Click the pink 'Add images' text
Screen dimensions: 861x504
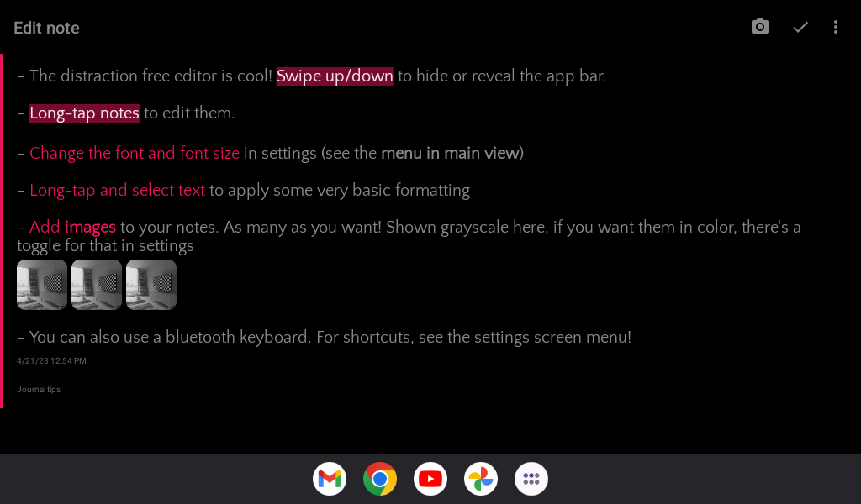(72, 227)
